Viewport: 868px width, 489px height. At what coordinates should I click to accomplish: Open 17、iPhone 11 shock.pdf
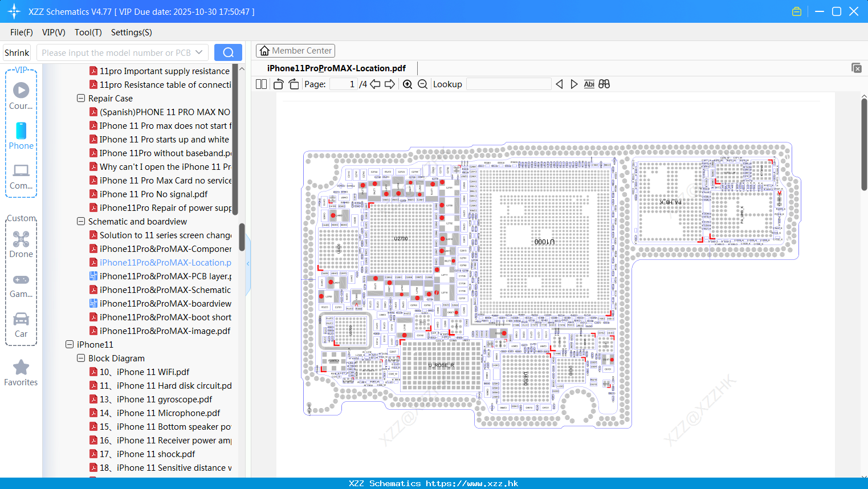tap(142, 454)
